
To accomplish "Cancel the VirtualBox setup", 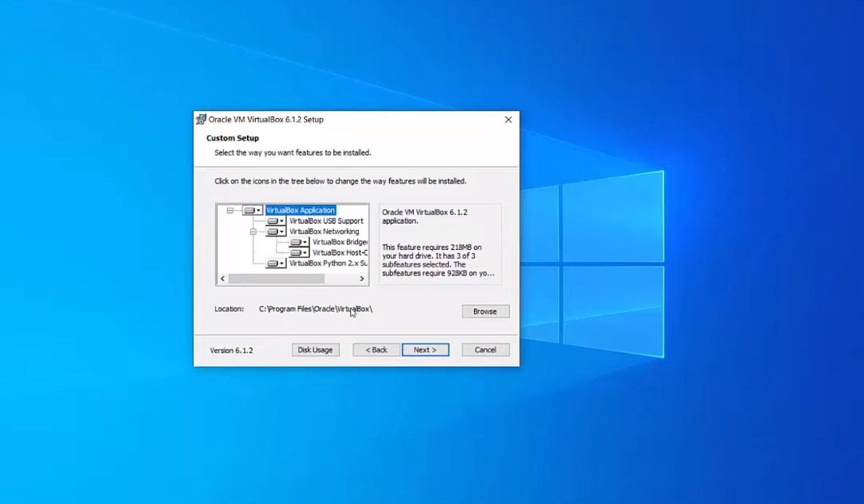I will click(485, 350).
